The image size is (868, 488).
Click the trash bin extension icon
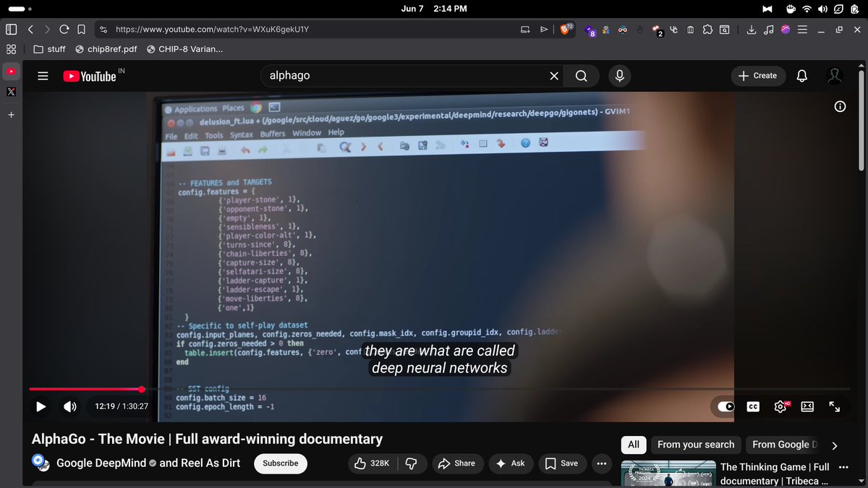pos(690,30)
